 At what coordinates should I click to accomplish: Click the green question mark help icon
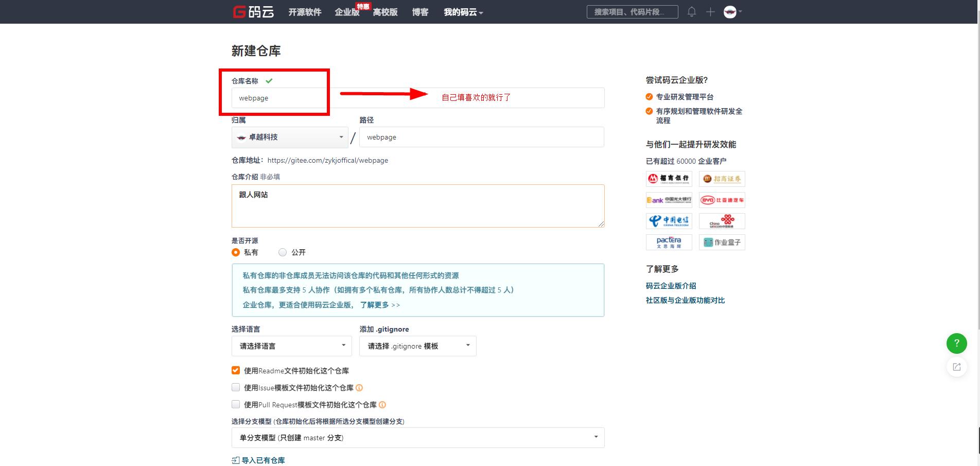[x=956, y=343]
